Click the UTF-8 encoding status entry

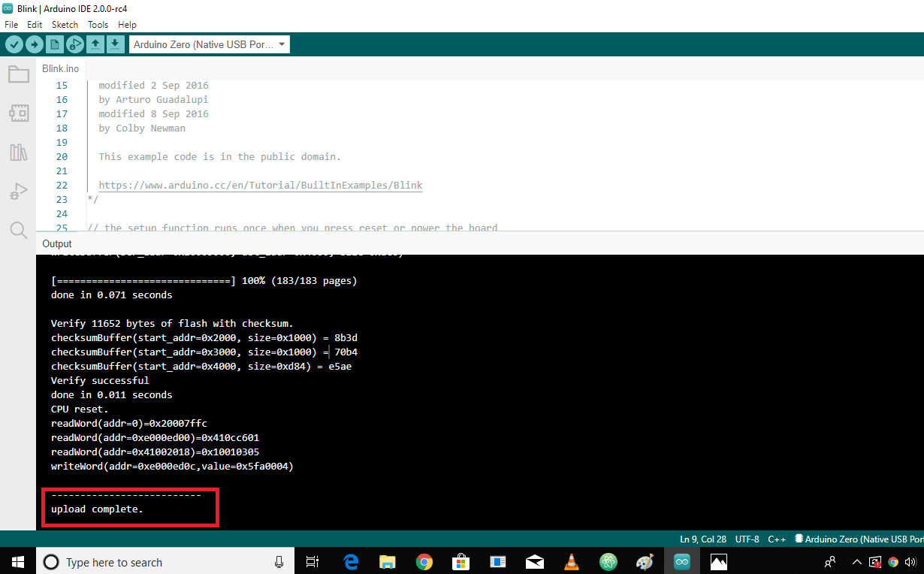(747, 539)
